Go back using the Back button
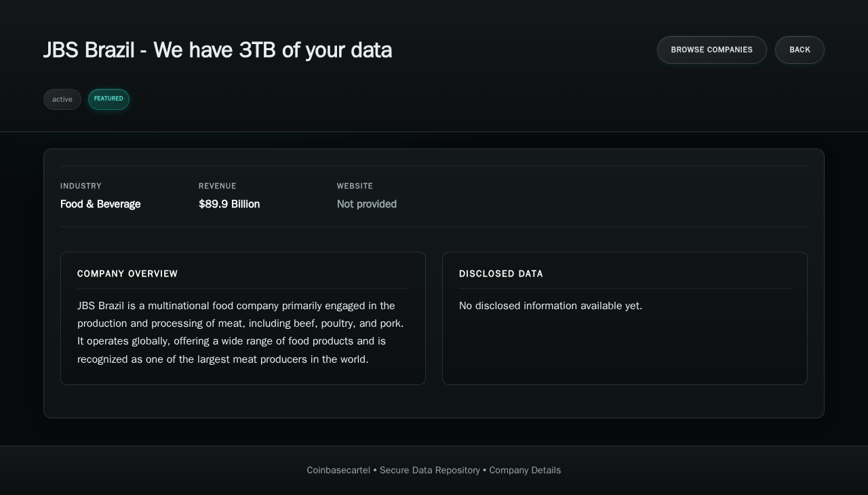The image size is (868, 495). (x=800, y=49)
